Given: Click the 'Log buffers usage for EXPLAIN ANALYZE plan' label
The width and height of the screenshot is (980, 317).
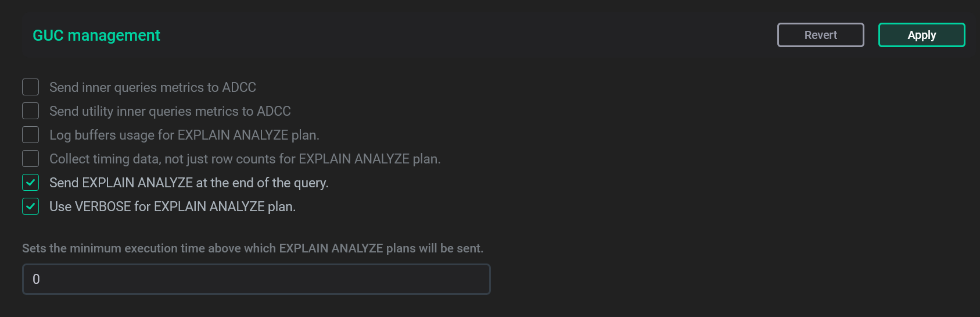Looking at the screenshot, I should click(184, 135).
